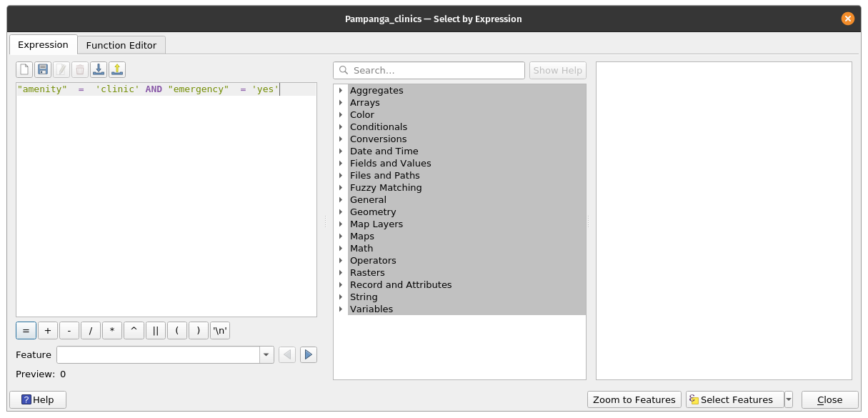Viewport: 868px width, 418px height.
Task: Expand the Operators function group
Action: 341,261
